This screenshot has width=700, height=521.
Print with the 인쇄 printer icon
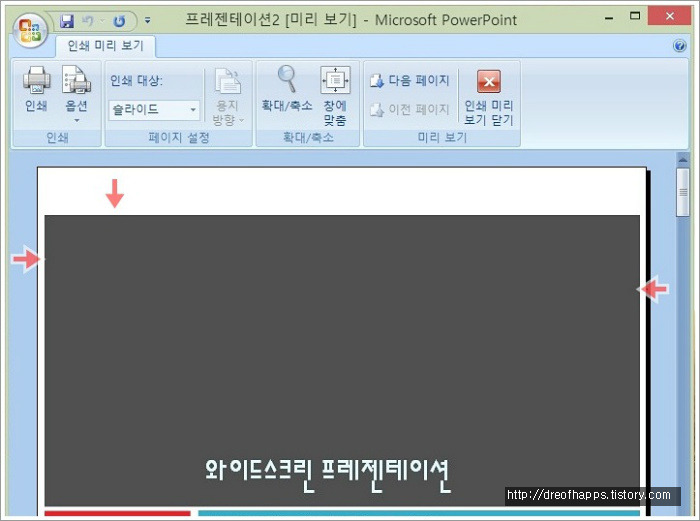(x=36, y=90)
